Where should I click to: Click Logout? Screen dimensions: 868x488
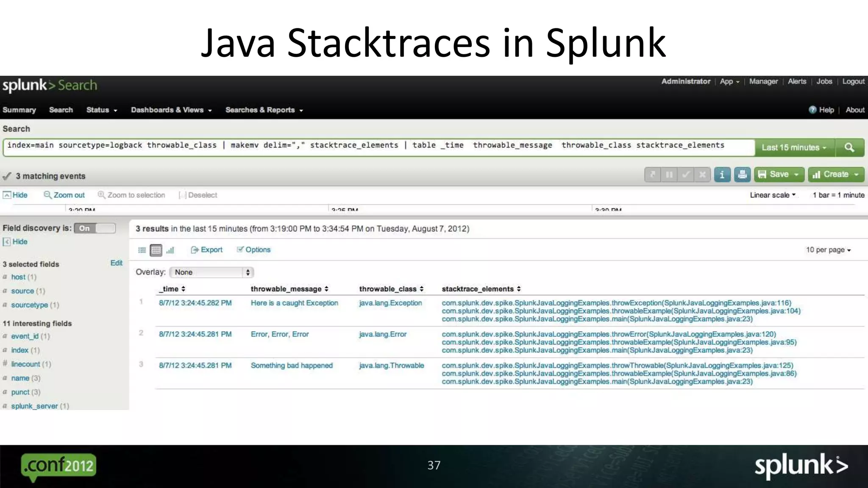[853, 81]
